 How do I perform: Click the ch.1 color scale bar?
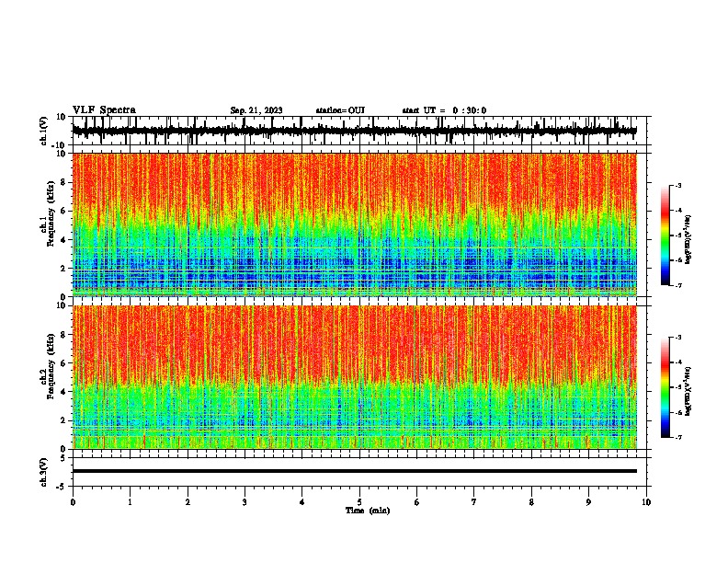pyautogui.click(x=665, y=236)
